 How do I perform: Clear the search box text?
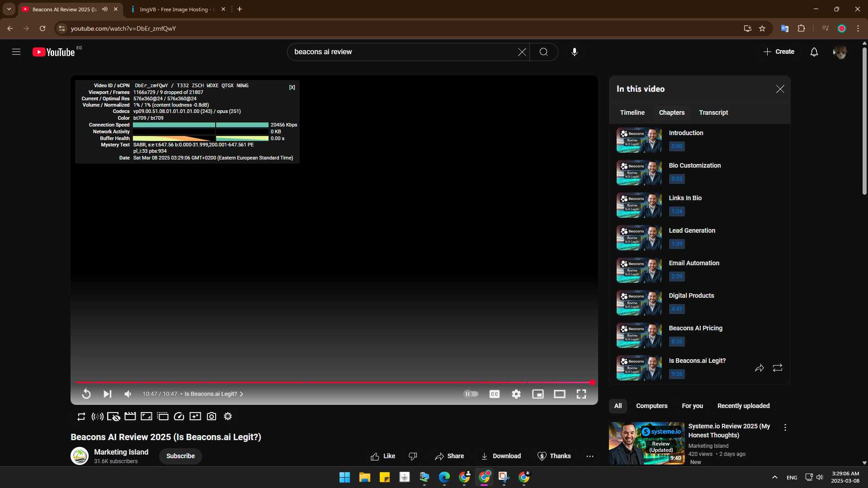[x=522, y=52]
